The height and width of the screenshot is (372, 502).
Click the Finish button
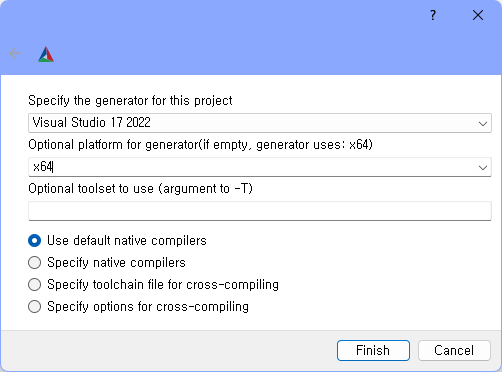point(373,350)
